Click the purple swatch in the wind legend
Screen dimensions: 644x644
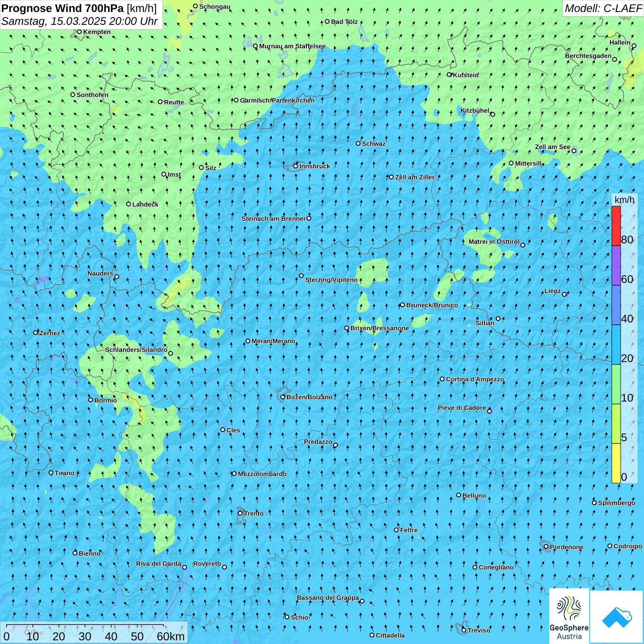pos(616,265)
